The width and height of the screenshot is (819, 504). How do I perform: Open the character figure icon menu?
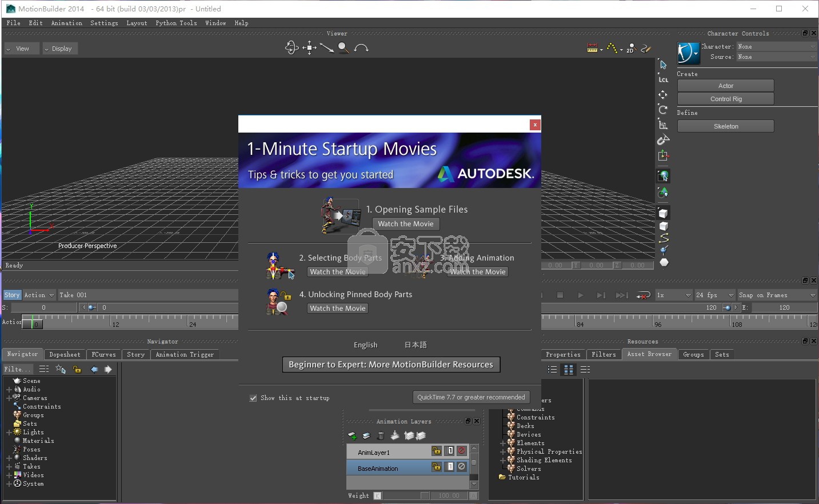[x=689, y=53]
